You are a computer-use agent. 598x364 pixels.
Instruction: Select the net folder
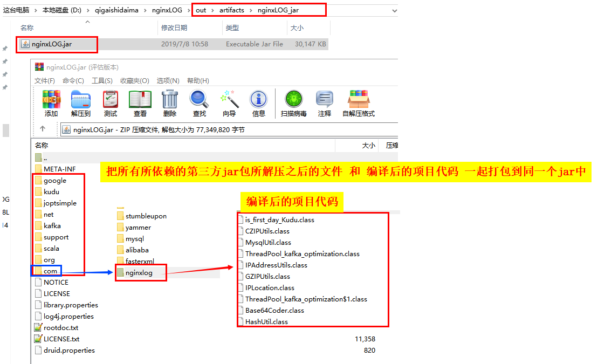(x=44, y=215)
